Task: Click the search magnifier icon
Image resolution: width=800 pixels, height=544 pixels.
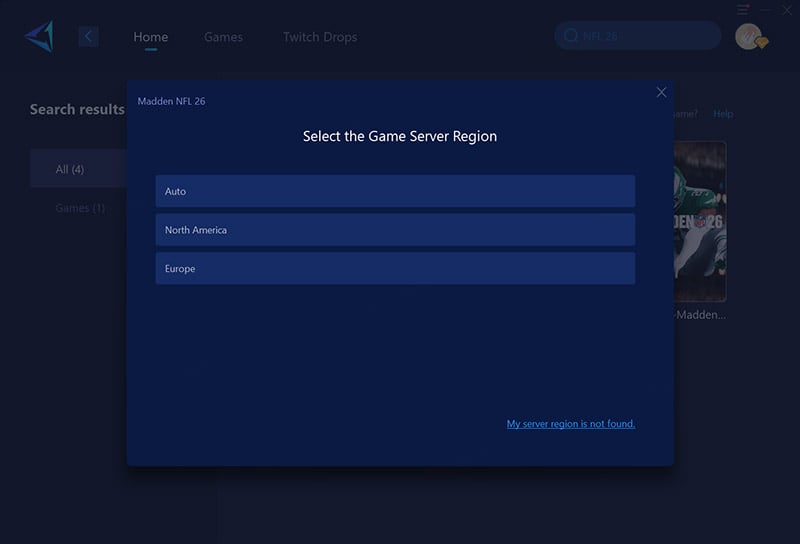Action: [x=571, y=36]
